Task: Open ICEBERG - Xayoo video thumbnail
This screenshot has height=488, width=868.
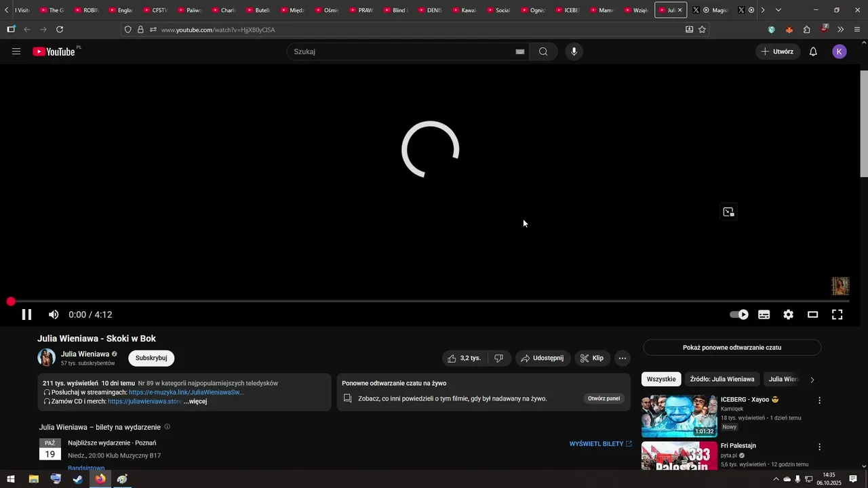Action: [x=679, y=416]
